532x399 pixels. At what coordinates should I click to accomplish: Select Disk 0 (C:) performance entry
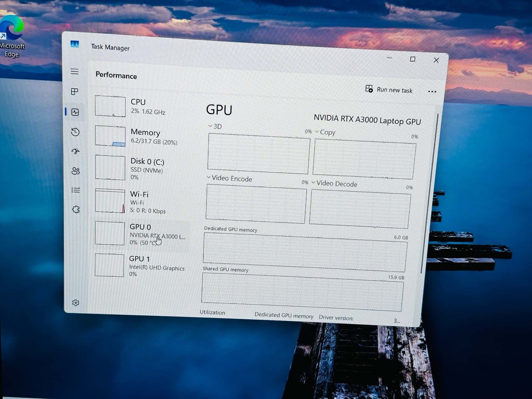[x=142, y=168]
